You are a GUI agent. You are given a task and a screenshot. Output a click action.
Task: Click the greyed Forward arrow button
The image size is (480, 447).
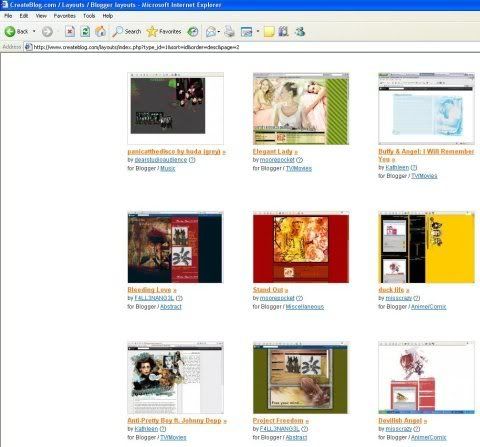(x=47, y=32)
